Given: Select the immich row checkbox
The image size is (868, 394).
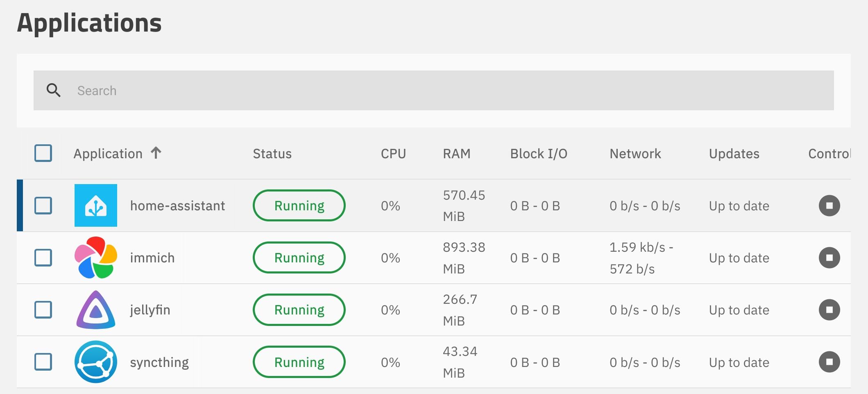Looking at the screenshot, I should (x=43, y=257).
